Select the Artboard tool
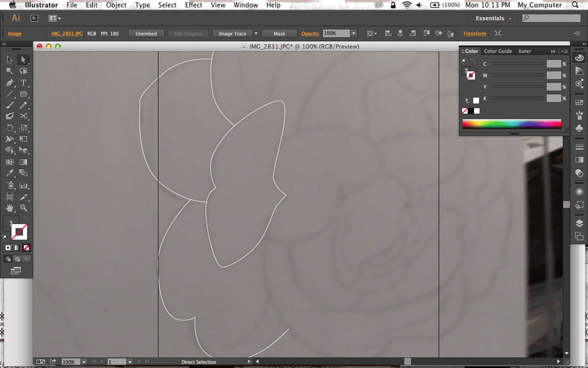This screenshot has height=368, width=588. [x=9, y=197]
